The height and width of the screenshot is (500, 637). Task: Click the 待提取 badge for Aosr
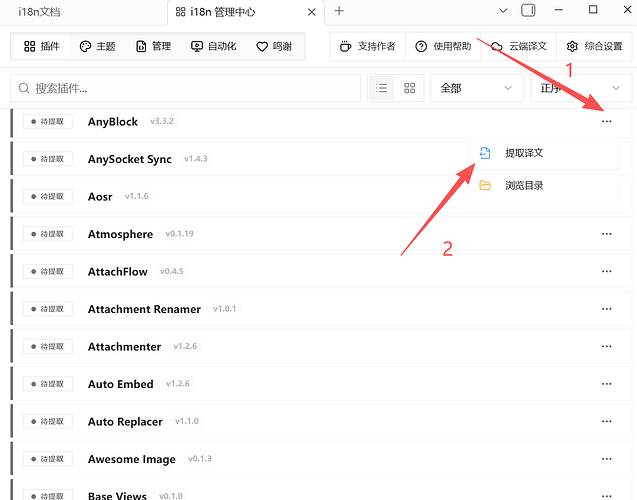pyautogui.click(x=48, y=197)
